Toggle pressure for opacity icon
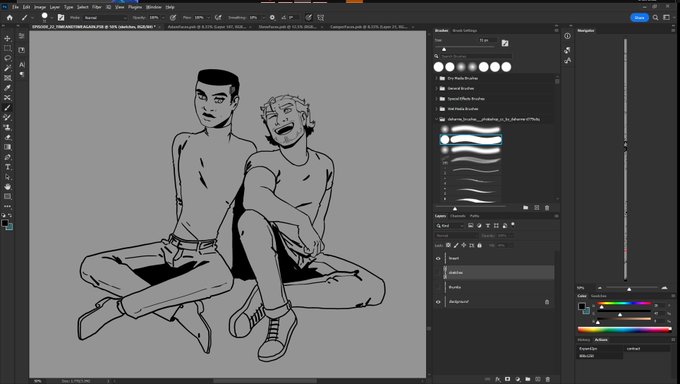680x384 pixels. pyautogui.click(x=173, y=17)
